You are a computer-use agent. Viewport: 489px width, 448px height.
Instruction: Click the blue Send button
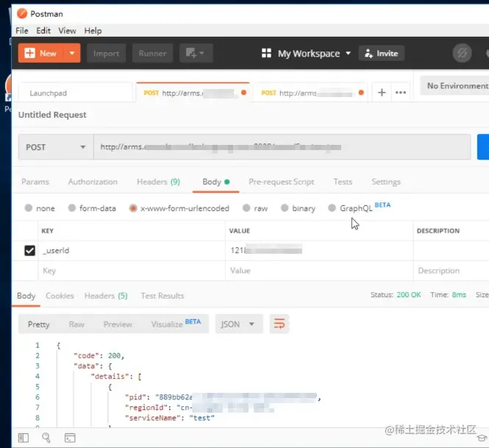483,147
